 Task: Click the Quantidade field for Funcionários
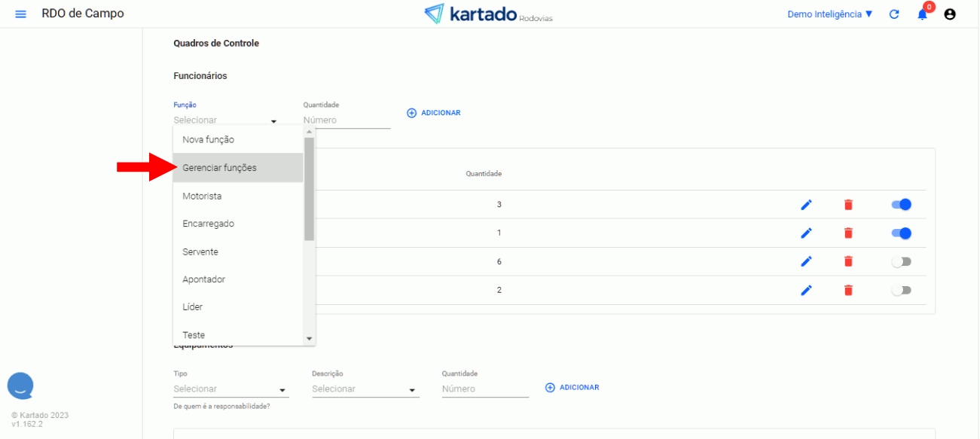pyautogui.click(x=347, y=120)
